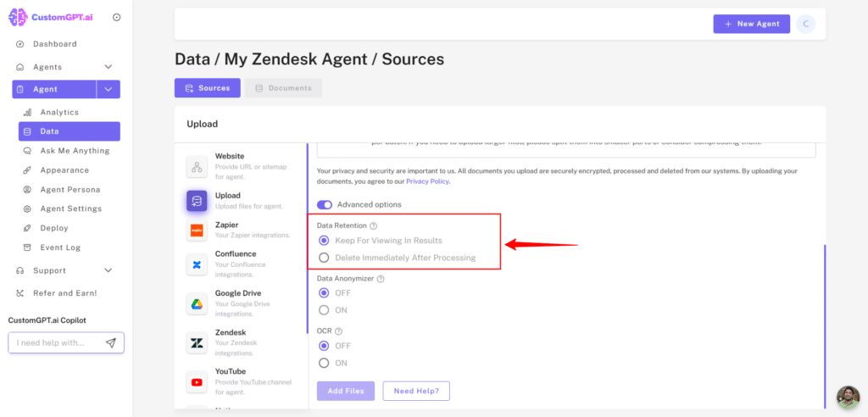Turn Data Anonymizer ON
Screen dimensions: 868x417
(x=324, y=310)
